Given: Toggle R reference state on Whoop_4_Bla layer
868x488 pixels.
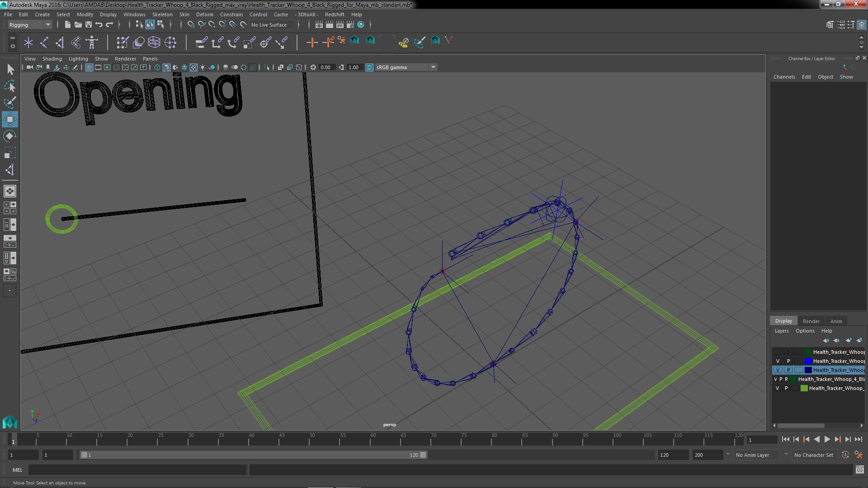Looking at the screenshot, I should (x=786, y=379).
